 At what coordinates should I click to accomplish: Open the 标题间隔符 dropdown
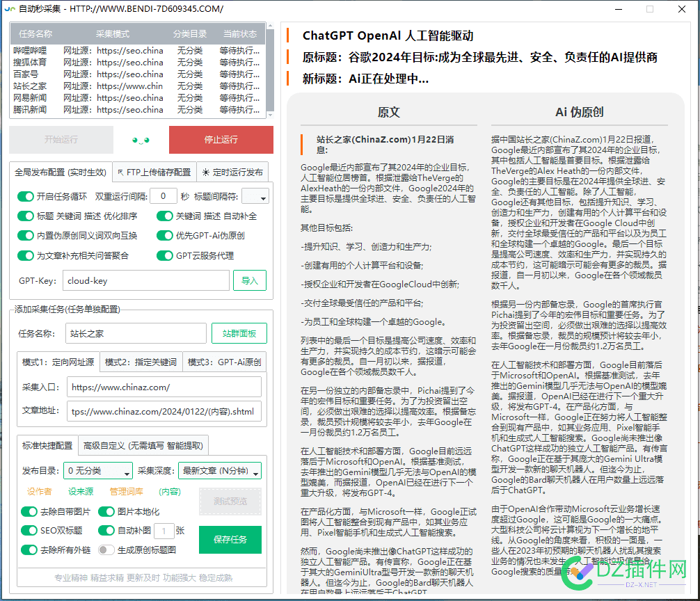click(x=255, y=196)
